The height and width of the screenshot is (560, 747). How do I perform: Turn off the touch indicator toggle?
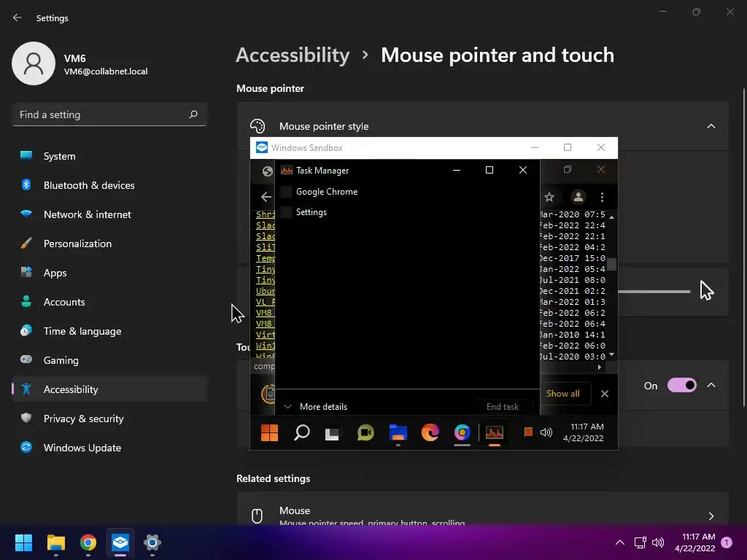(682, 385)
